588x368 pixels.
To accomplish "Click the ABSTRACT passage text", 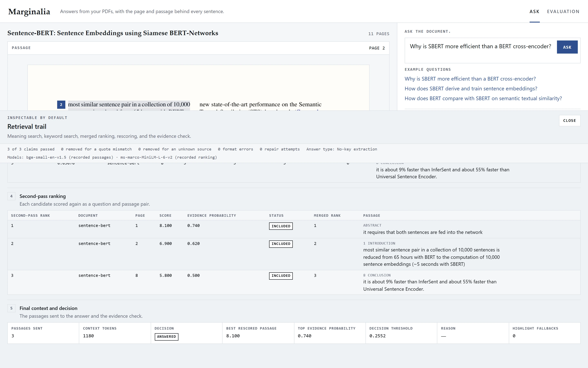I will [423, 232].
